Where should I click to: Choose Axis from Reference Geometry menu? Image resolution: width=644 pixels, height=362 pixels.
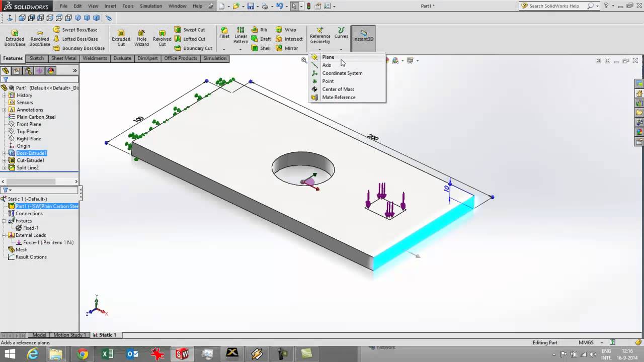tap(347, 65)
